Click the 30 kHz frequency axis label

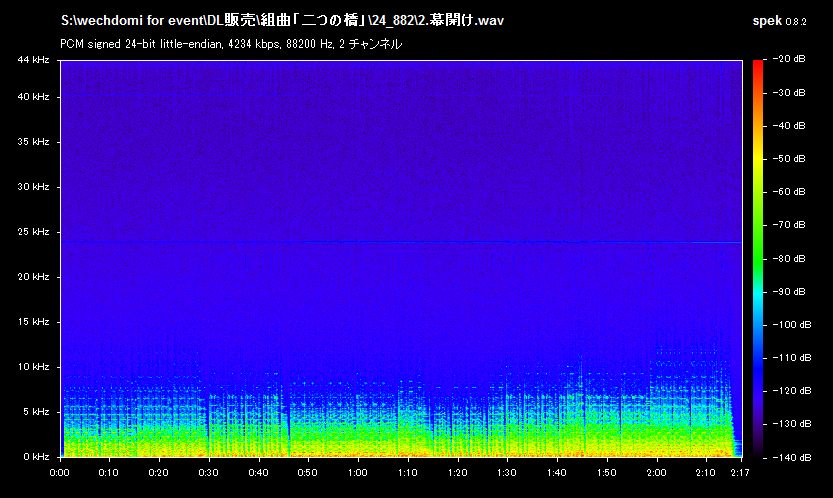point(33,187)
